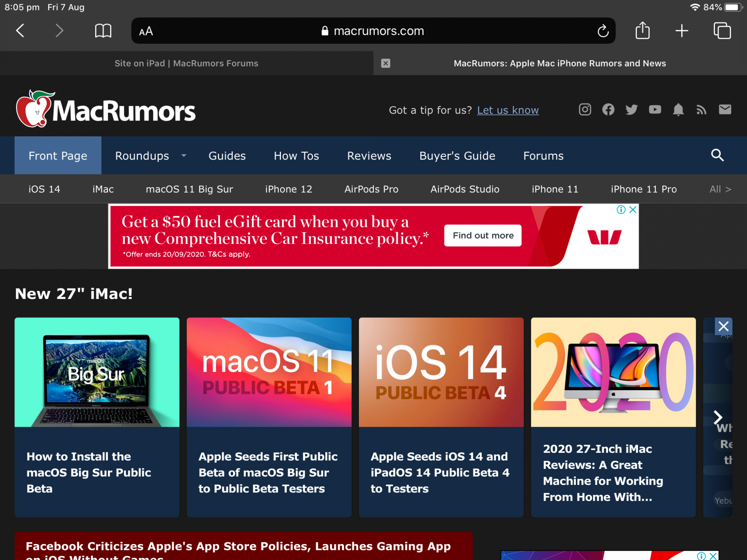Open the iMac roundup link
Viewport: 747px width, 560px height.
103,189
